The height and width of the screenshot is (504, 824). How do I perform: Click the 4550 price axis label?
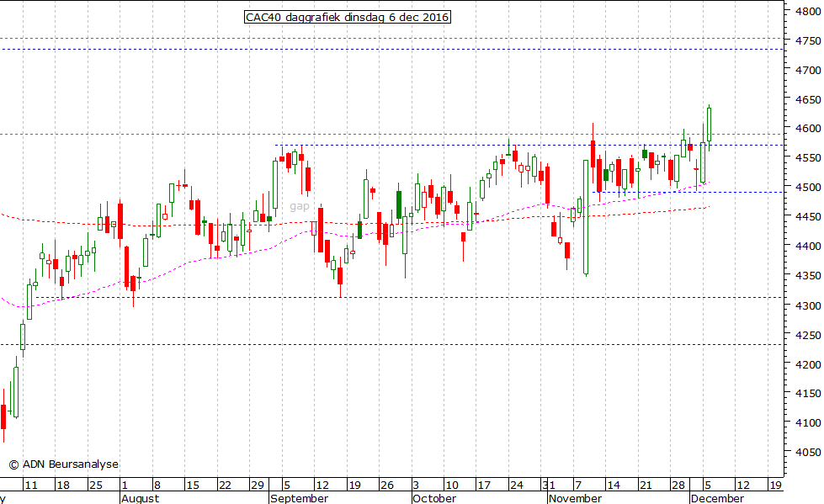point(807,157)
